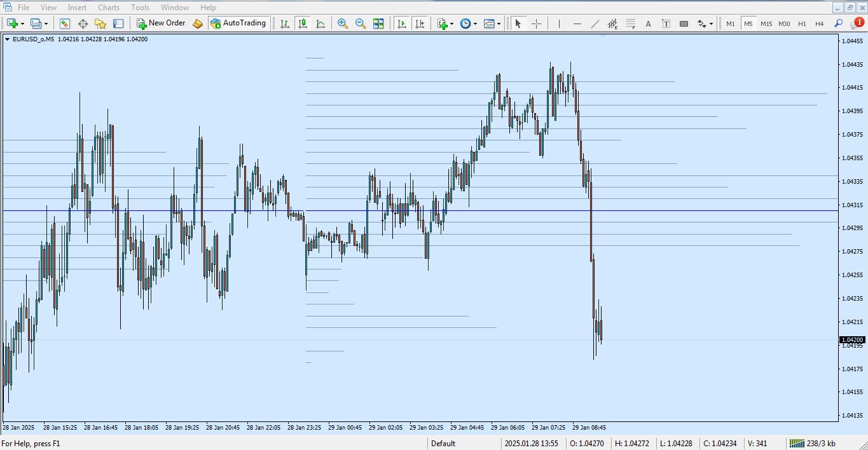Select the Draw Horizontal Line tool

(577, 24)
